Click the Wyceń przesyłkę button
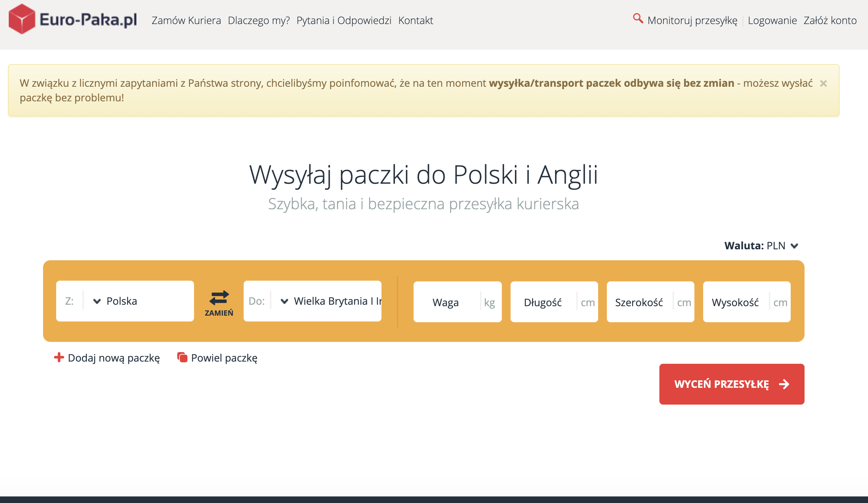This screenshot has width=868, height=503. click(731, 384)
